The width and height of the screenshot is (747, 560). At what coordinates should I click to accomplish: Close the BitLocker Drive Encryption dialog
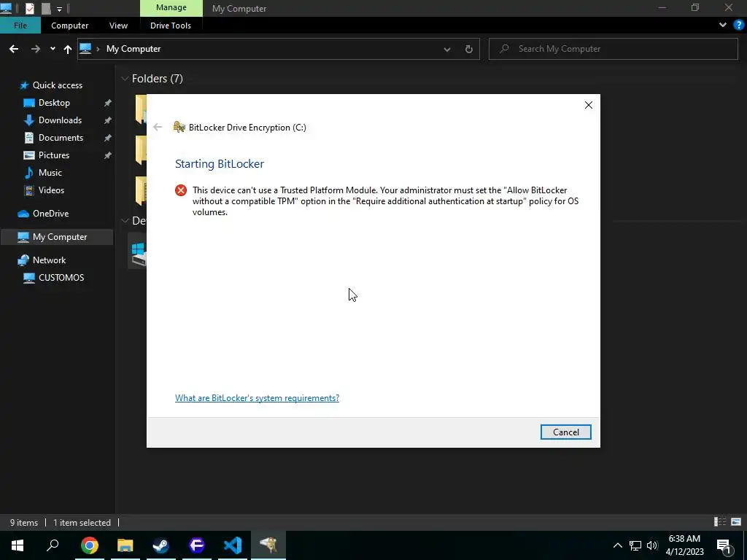click(589, 105)
